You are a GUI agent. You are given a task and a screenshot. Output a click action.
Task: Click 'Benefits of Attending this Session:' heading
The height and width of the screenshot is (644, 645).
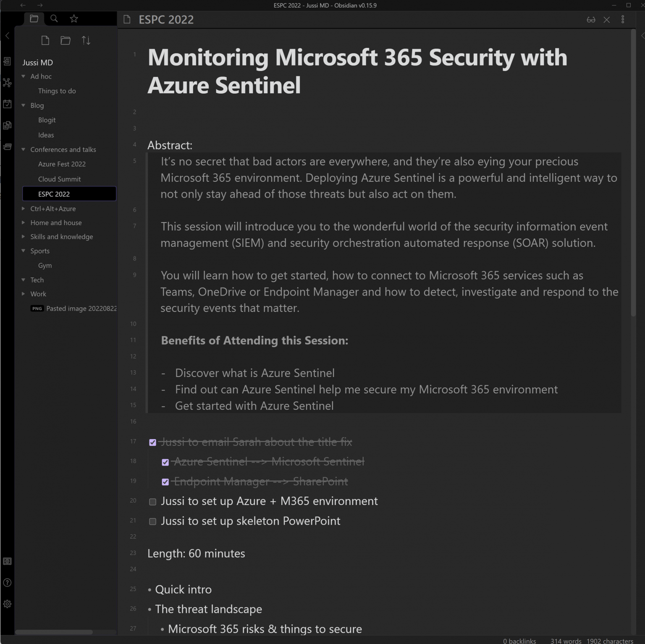pos(254,340)
